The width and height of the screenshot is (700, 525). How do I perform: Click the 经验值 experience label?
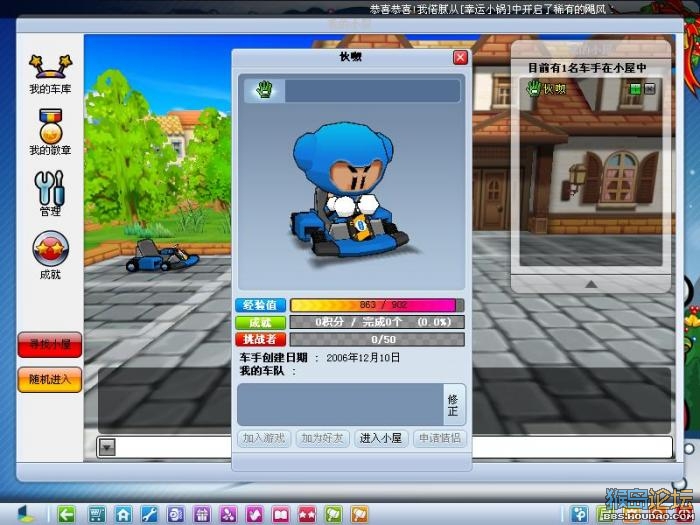261,305
